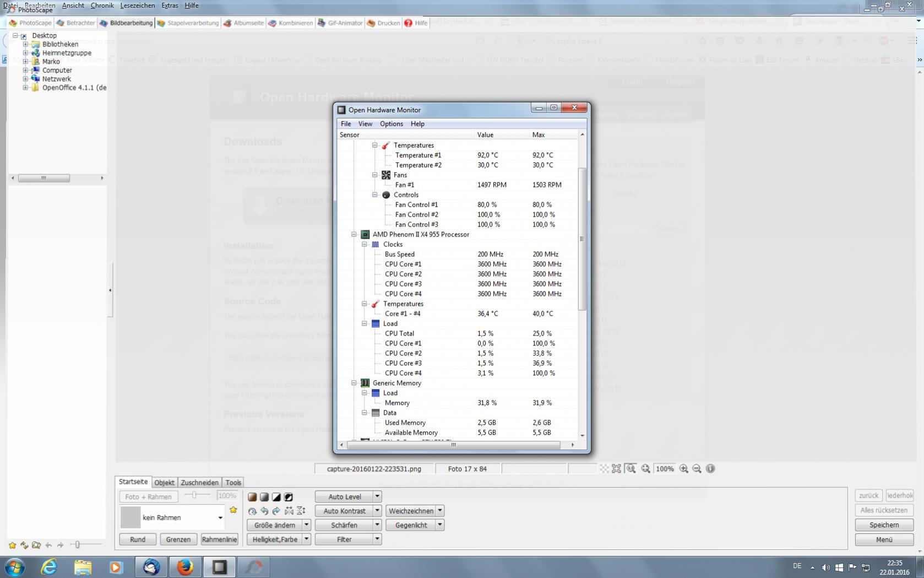Click the forward arrow below the folder tree
Screen dimensions: 924x578
(x=61, y=545)
